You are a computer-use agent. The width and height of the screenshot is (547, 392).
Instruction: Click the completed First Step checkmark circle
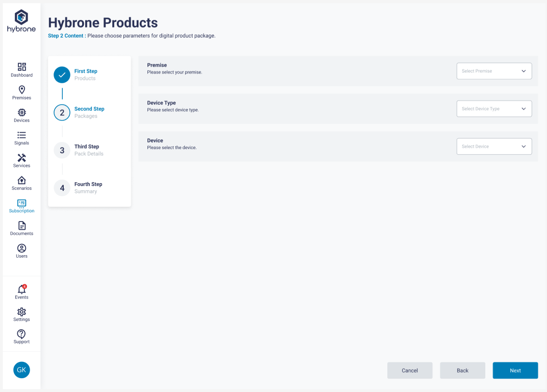coord(62,75)
